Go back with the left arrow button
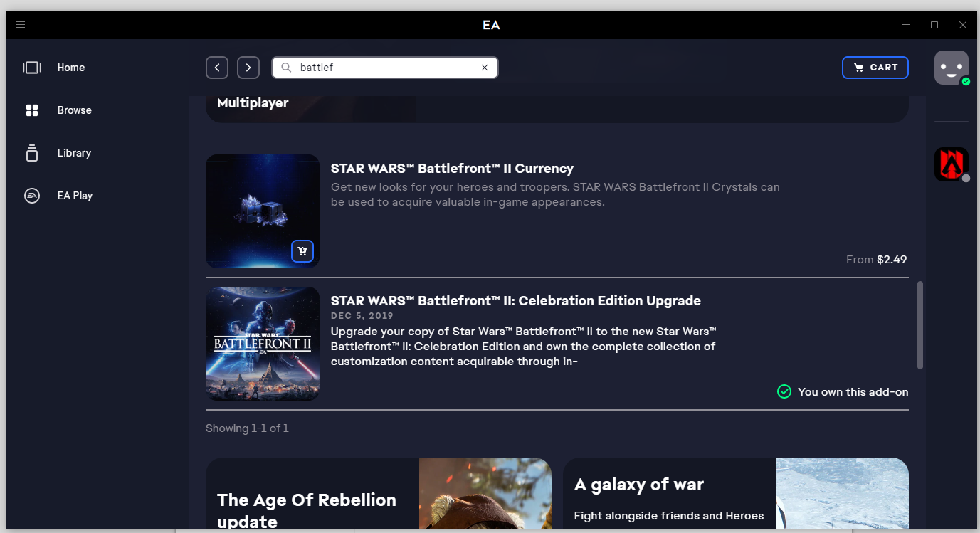980x533 pixels. pyautogui.click(x=217, y=68)
